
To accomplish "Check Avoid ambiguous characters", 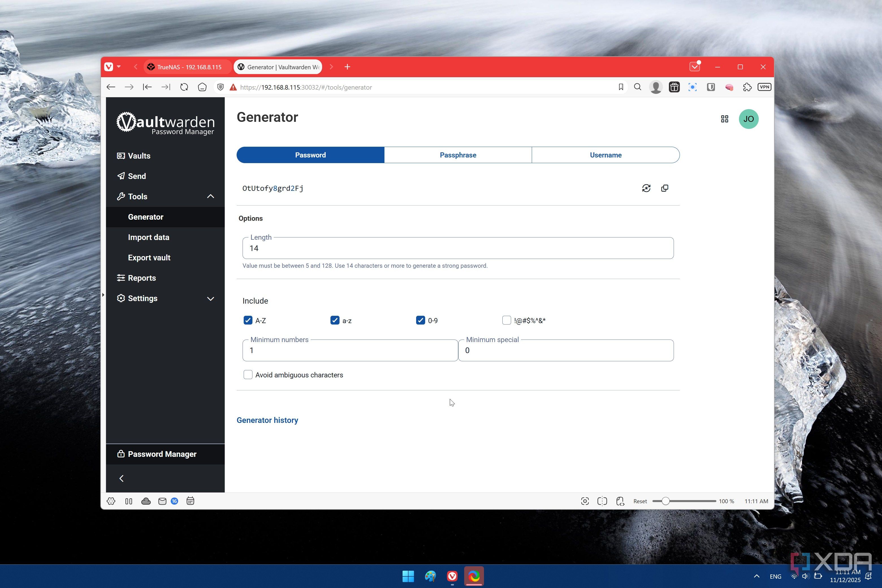I will click(248, 375).
